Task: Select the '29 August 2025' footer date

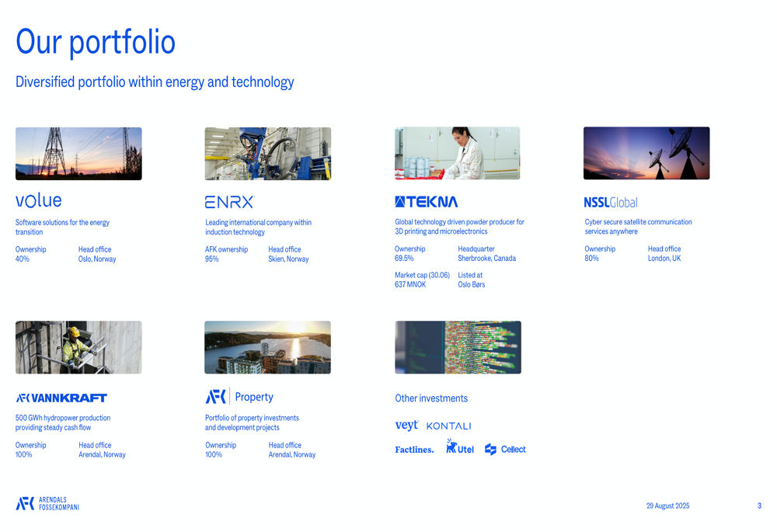Action: pyautogui.click(x=668, y=506)
